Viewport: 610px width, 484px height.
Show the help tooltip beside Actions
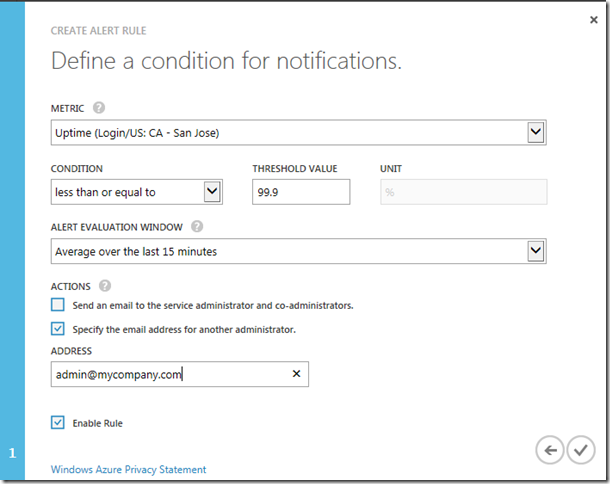[105, 286]
